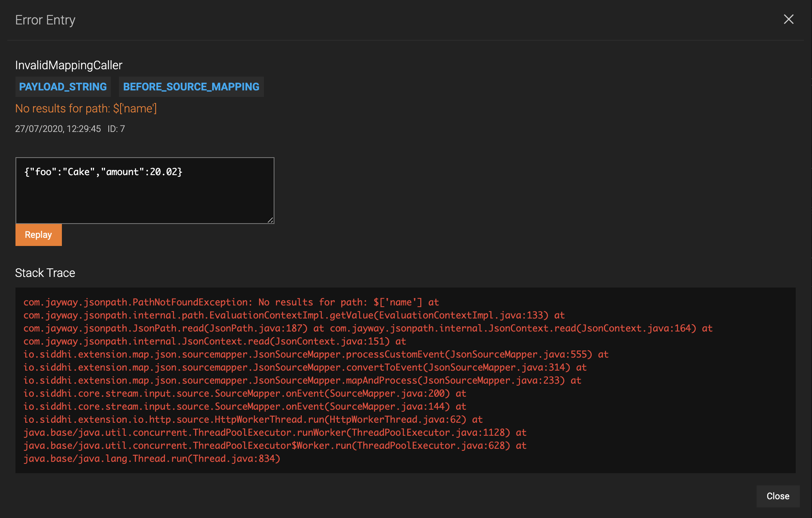Click the timestamp 27/07/2020, 12:29:45
Screen dimensions: 812x518
pyautogui.click(x=58, y=129)
